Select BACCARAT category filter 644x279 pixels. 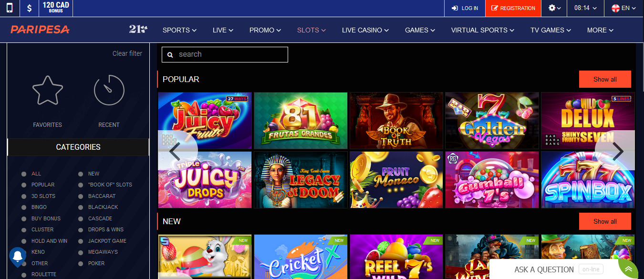tap(102, 196)
